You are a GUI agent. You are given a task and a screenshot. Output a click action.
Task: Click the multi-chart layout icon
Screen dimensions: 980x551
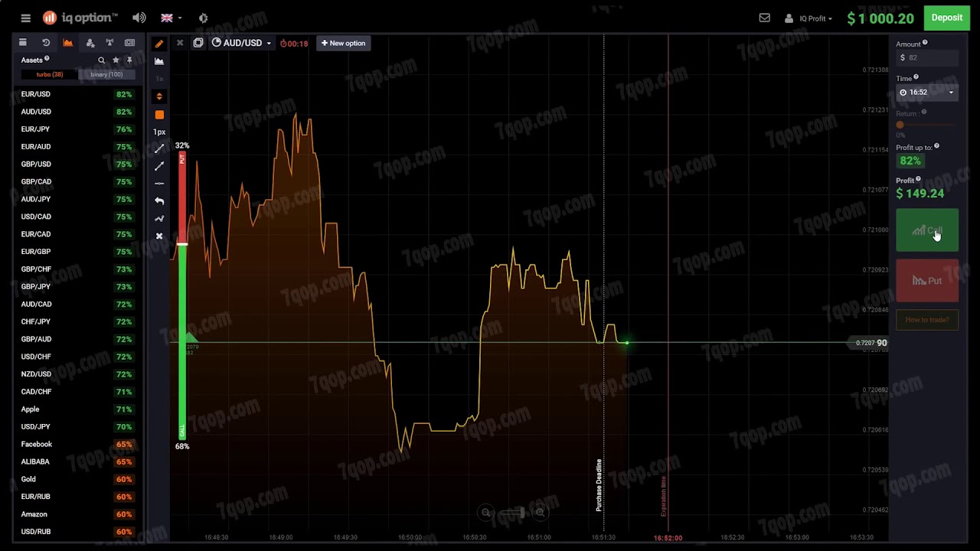pyautogui.click(x=198, y=43)
